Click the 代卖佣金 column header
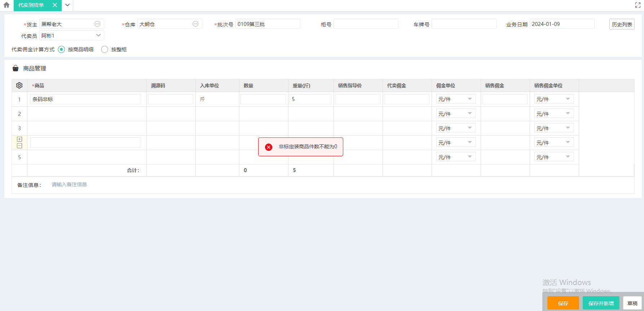644x311 pixels. (407, 86)
